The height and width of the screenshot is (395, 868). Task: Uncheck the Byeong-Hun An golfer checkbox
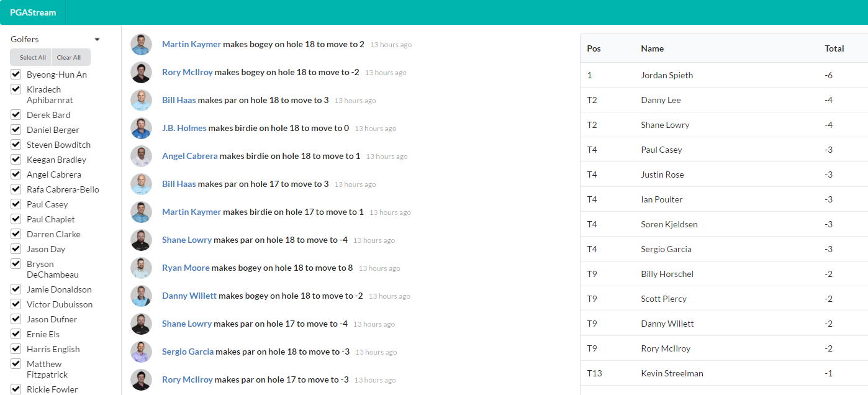coord(16,75)
